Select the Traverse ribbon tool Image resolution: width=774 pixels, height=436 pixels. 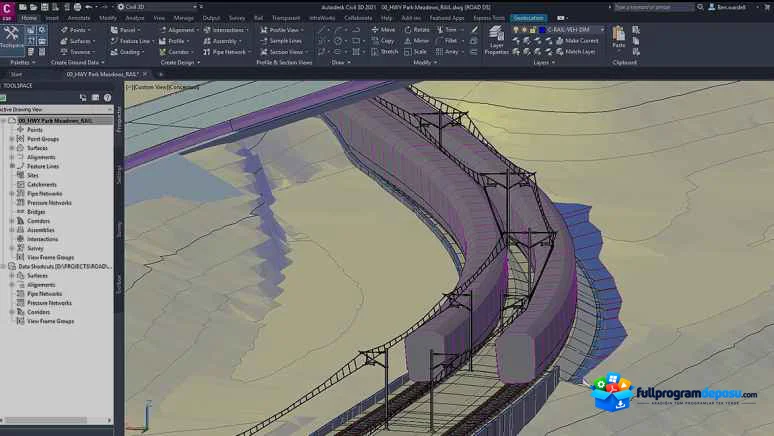(77, 52)
